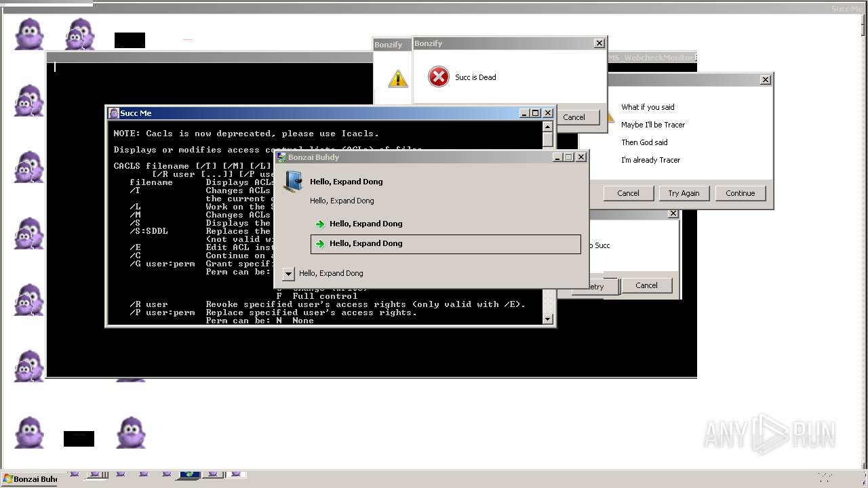Click the Maybe I'll be Tracer line
This screenshot has width=868, height=488.
click(x=653, y=125)
